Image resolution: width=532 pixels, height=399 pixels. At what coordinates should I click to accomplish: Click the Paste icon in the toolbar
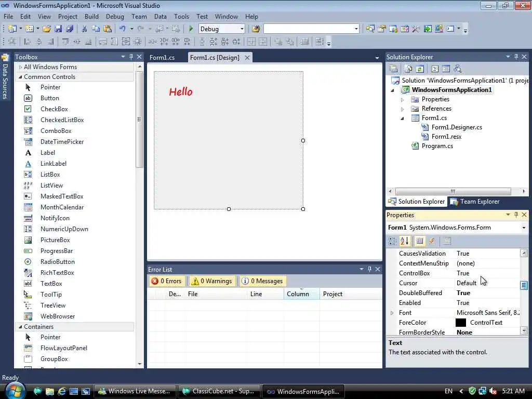pyautogui.click(x=107, y=29)
